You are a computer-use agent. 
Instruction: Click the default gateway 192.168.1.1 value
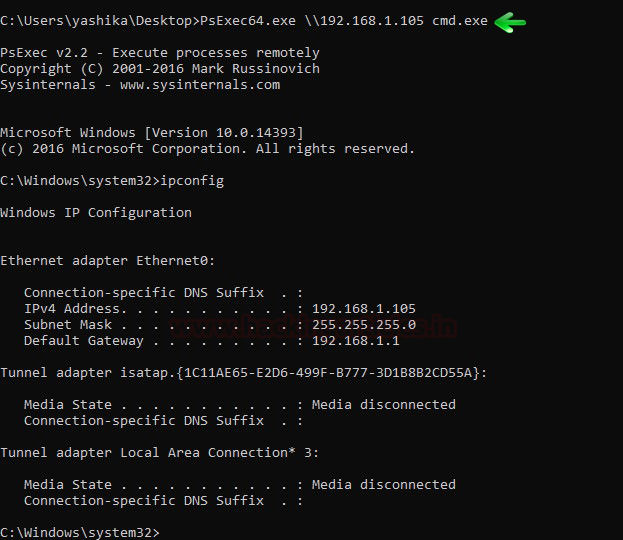point(356,341)
